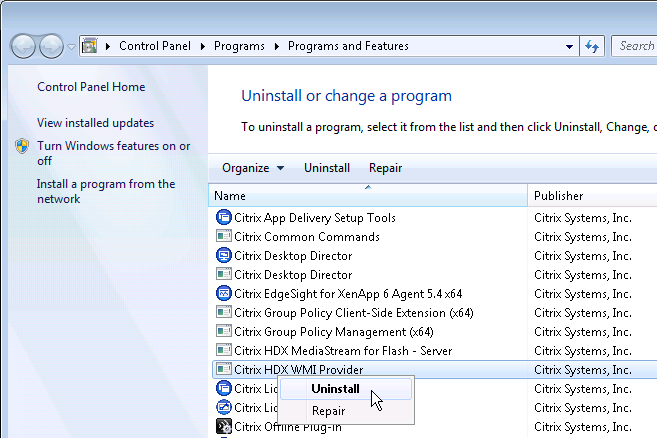Screen dimensions: 657x438
Task: Click the Citrix HDX MediaStream for Flash icon
Action: (x=224, y=350)
